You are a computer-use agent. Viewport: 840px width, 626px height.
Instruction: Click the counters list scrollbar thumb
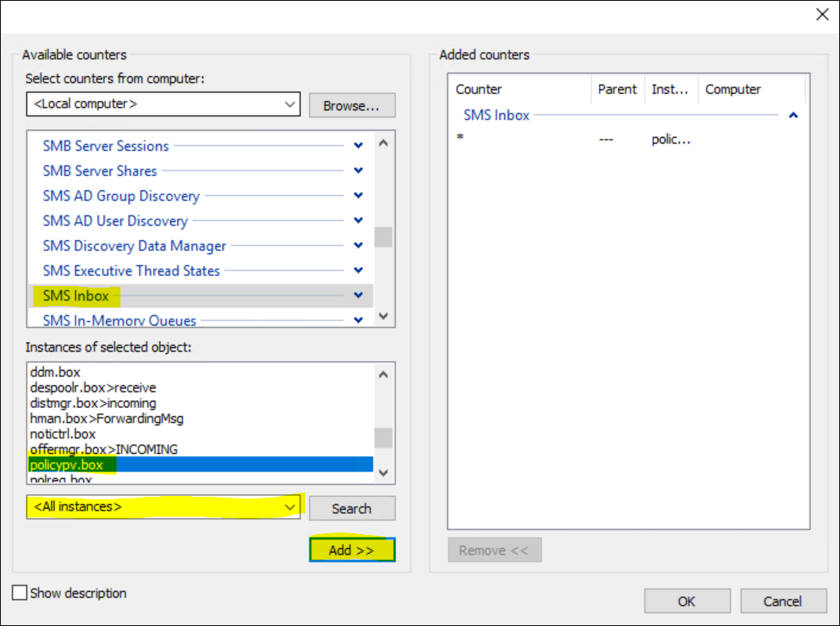click(383, 237)
